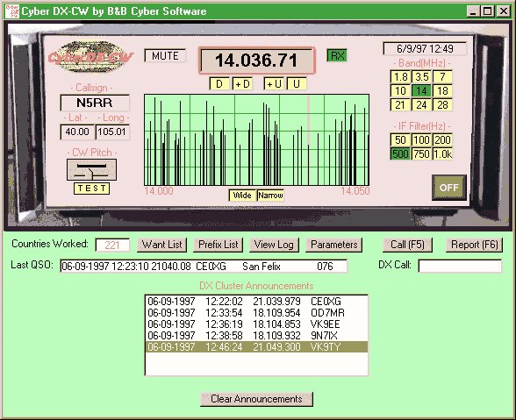Click Clear Announcements button
516x420 pixels.
point(256,399)
